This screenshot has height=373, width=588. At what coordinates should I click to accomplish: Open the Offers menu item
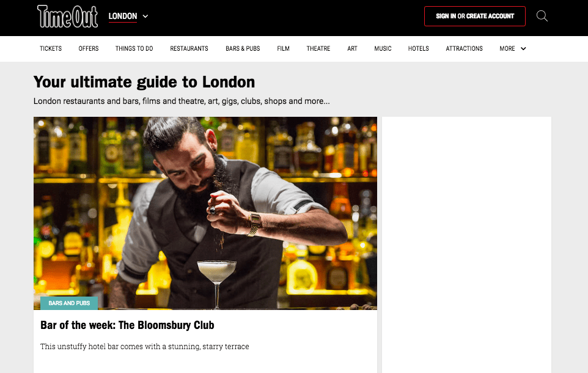(89, 48)
